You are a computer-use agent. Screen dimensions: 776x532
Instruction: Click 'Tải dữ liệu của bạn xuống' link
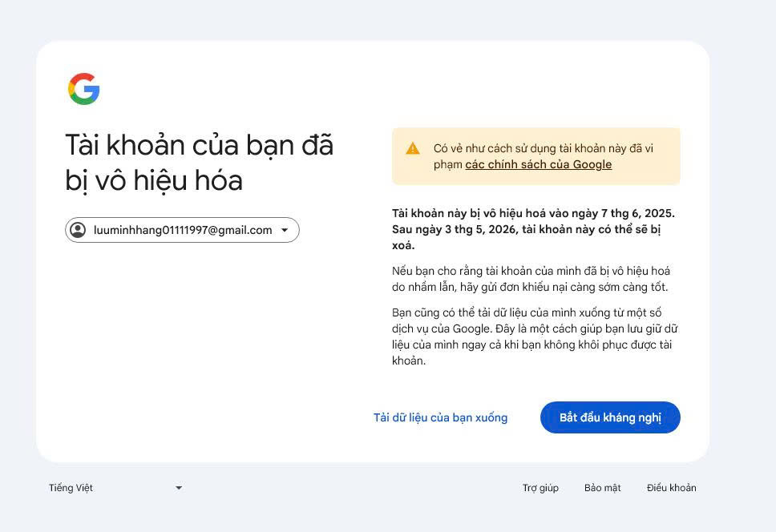tap(440, 417)
